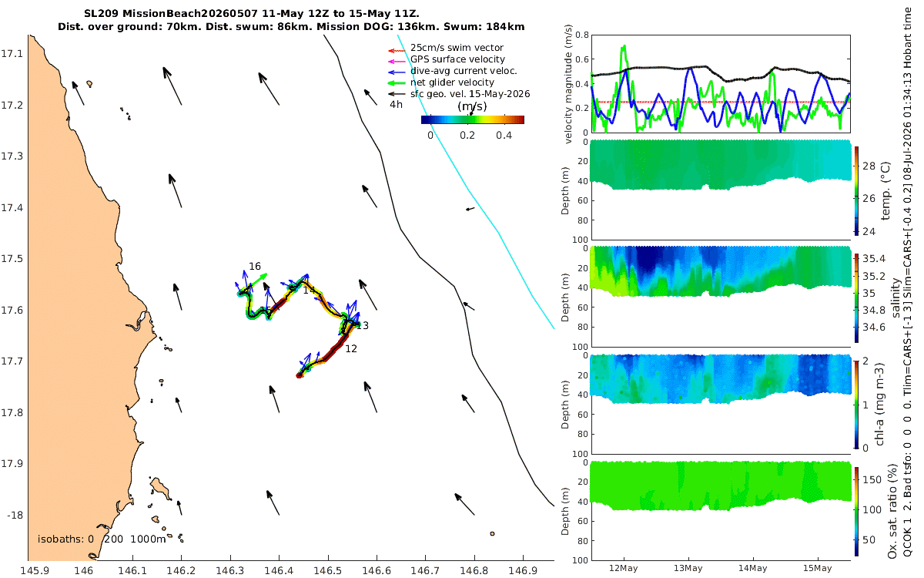Screen dimensions: 924x578
Task: Click the dark red start point of glider track
Action: tap(300, 375)
